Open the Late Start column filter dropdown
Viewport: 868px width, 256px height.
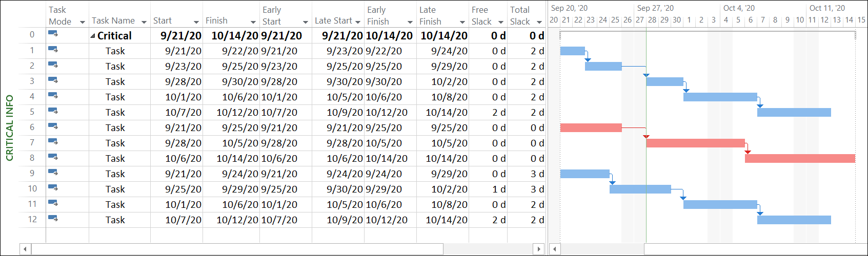tap(357, 22)
